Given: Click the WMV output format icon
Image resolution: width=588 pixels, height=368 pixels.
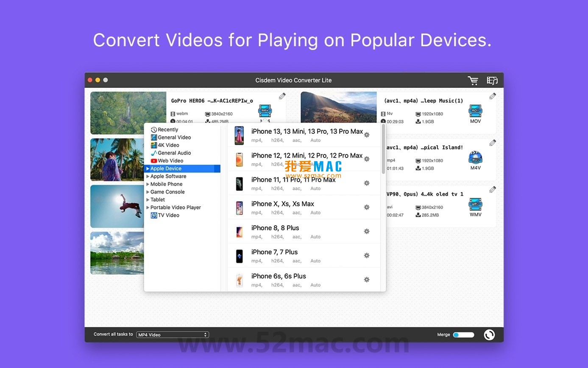Looking at the screenshot, I should point(476,205).
